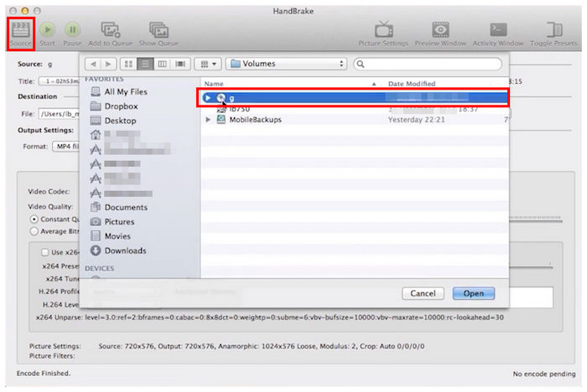Go back in file dialog
Image resolution: width=587 pixels, height=392 pixels.
coord(93,64)
